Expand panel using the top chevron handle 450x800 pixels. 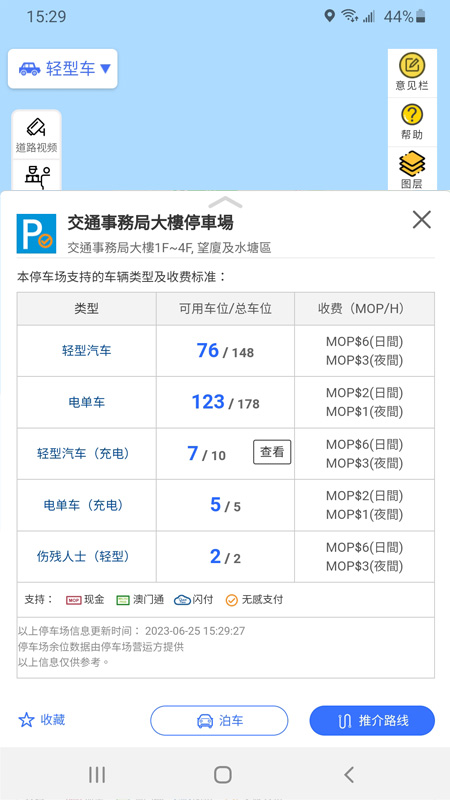pos(225,202)
